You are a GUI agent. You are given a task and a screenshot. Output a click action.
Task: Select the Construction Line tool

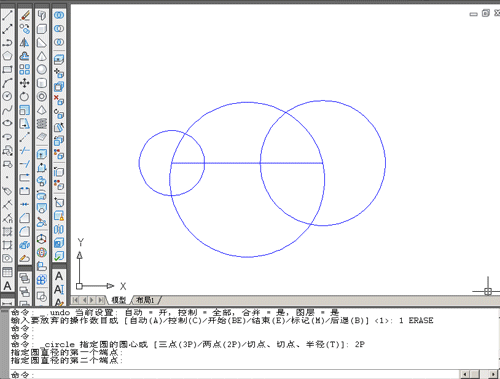7,29
